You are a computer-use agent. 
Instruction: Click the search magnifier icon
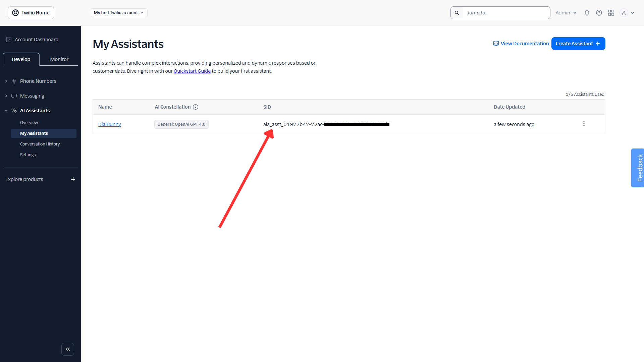(x=457, y=12)
